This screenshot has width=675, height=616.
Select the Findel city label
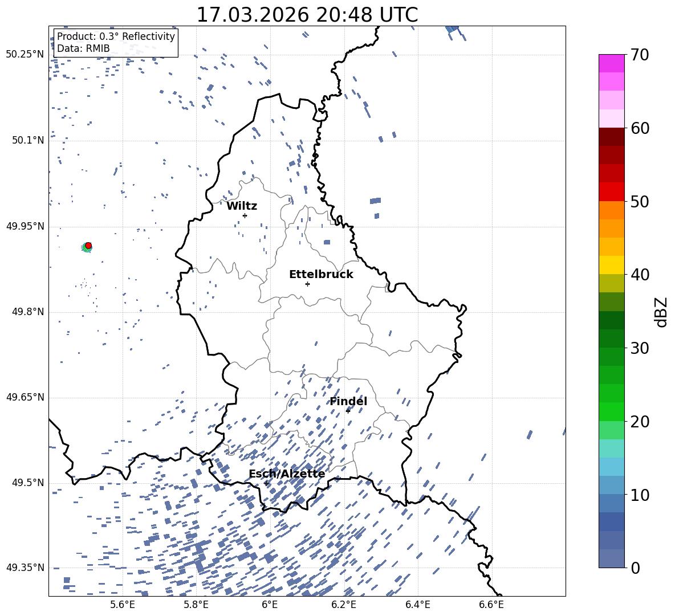click(348, 401)
